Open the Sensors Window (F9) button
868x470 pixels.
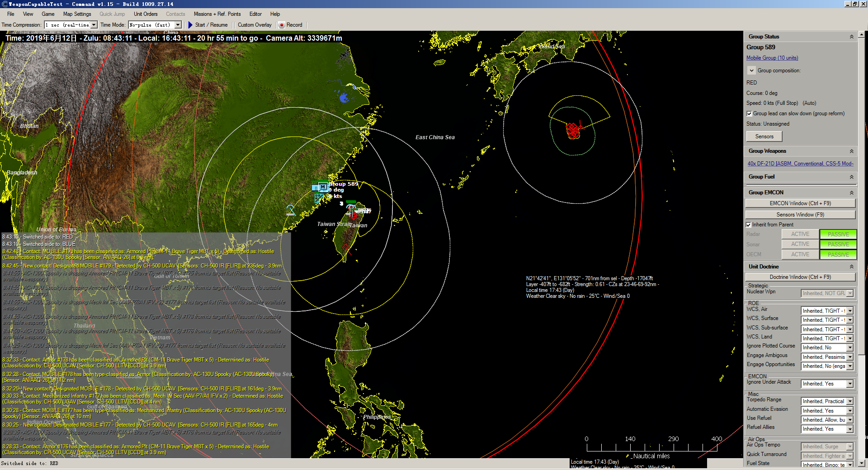point(800,215)
